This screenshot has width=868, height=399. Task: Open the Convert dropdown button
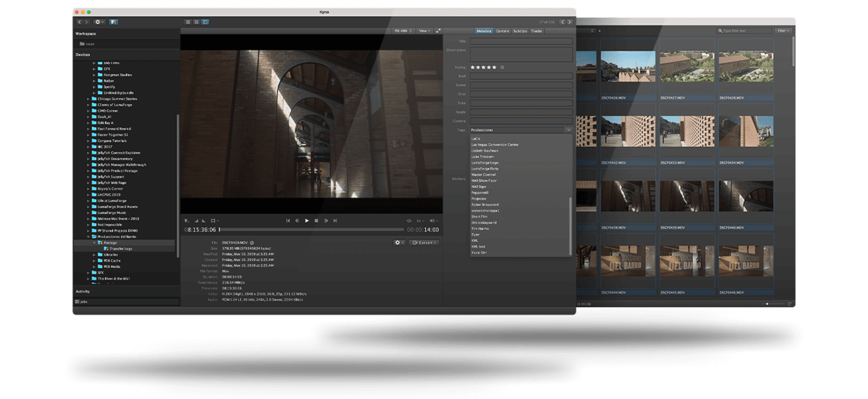point(424,242)
